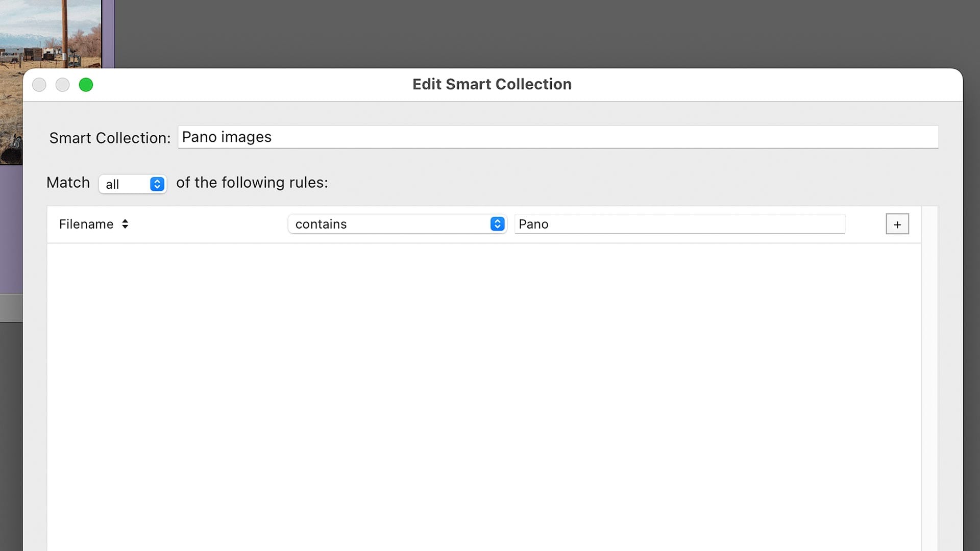
Task: Close the Edit Smart Collection dialog
Action: pyautogui.click(x=39, y=85)
